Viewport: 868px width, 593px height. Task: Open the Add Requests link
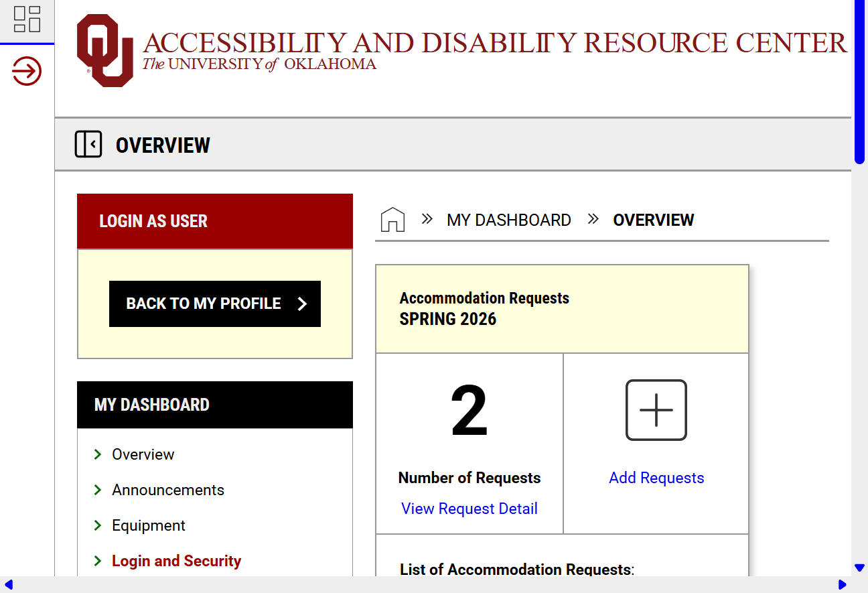(656, 478)
